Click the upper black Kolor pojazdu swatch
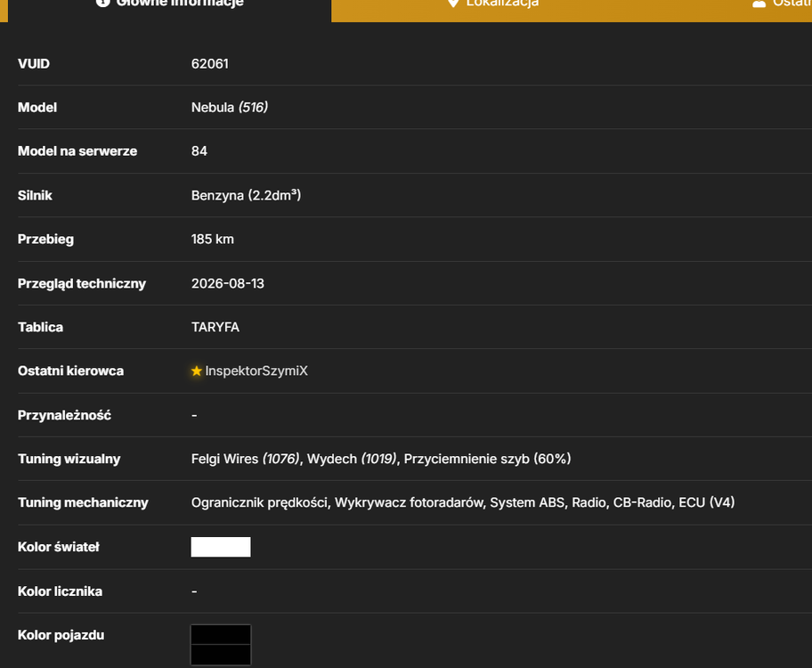Screen dimensions: 812x668 pos(221,635)
